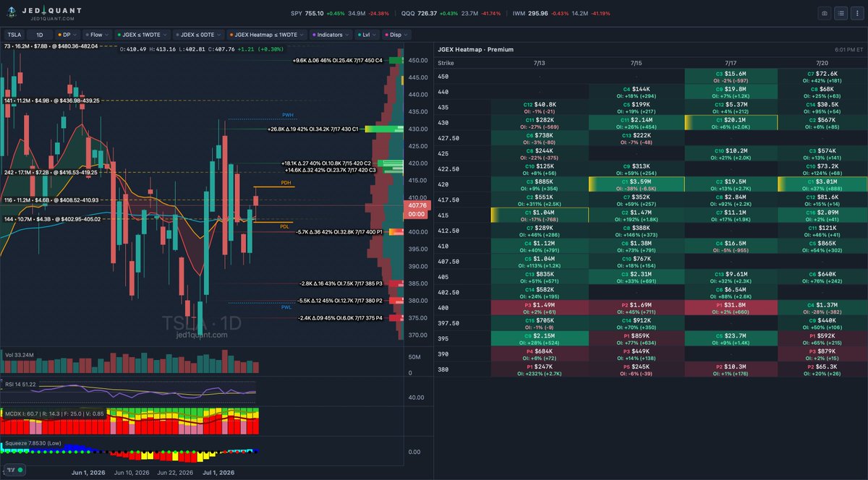
Task: Click heatmap cell C3 $3.01M
Action: click(x=822, y=184)
